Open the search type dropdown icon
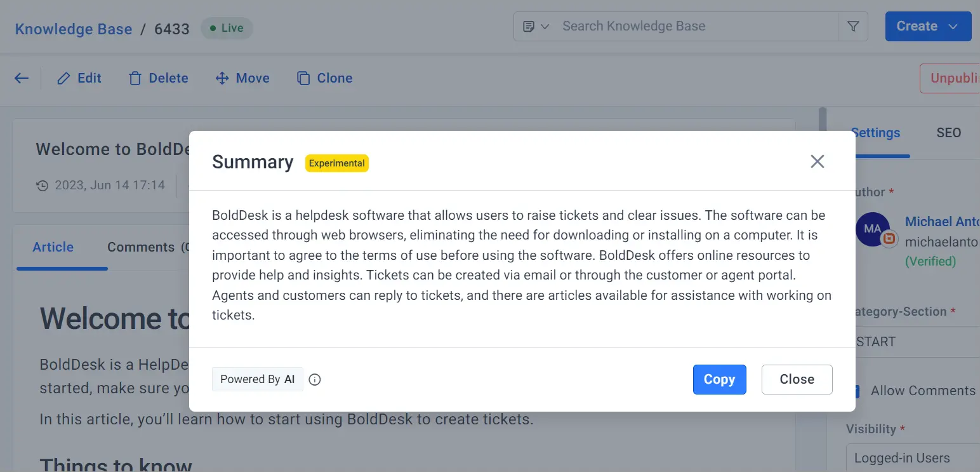The height and width of the screenshot is (472, 980). pos(536,26)
